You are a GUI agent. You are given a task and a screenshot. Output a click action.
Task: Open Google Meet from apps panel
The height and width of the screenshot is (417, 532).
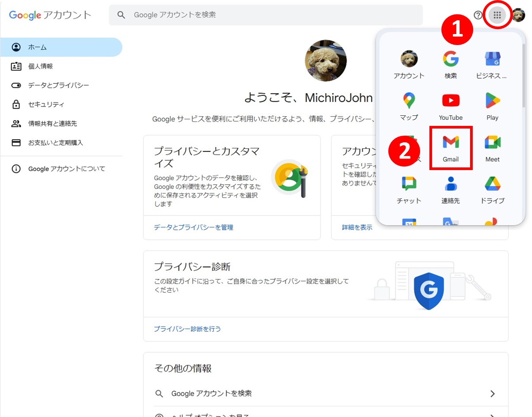click(492, 148)
